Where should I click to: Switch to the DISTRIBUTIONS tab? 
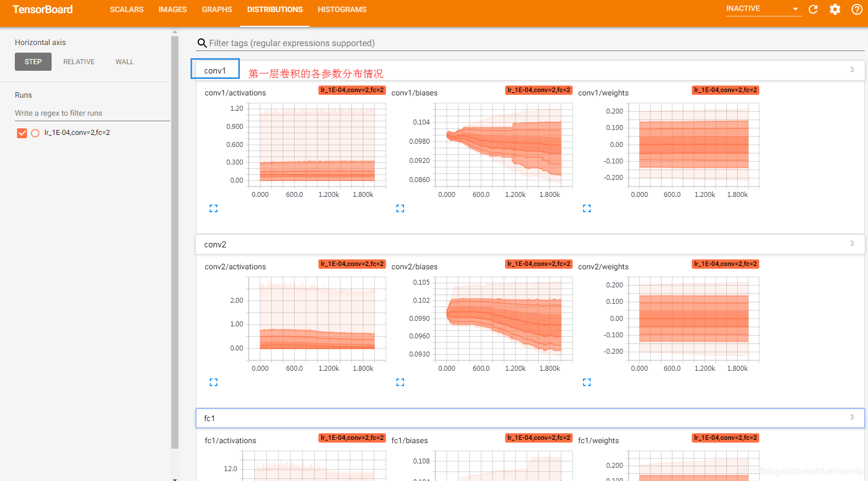[x=275, y=10]
